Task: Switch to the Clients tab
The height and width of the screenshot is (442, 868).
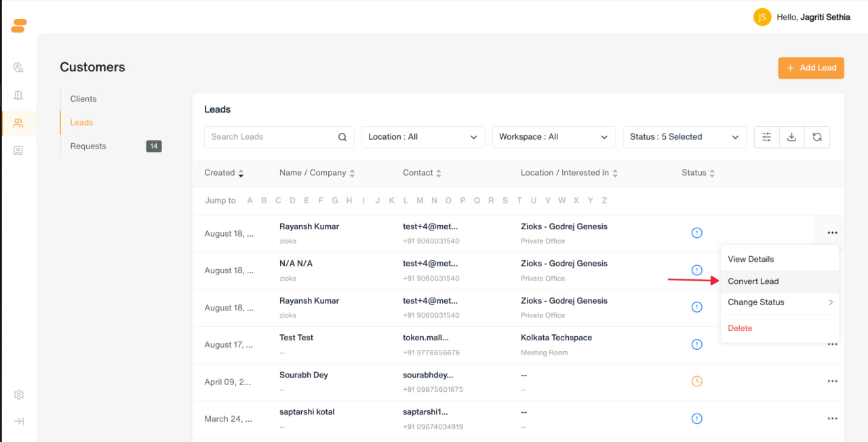Action: tap(83, 99)
